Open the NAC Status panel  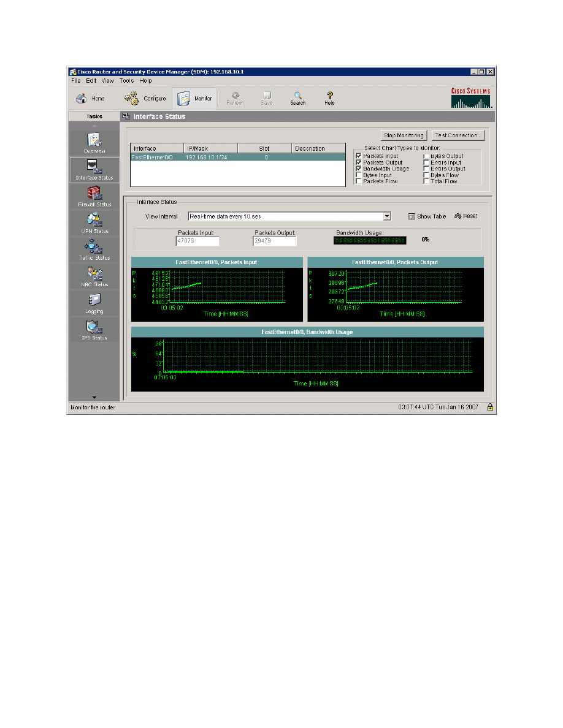click(x=94, y=276)
